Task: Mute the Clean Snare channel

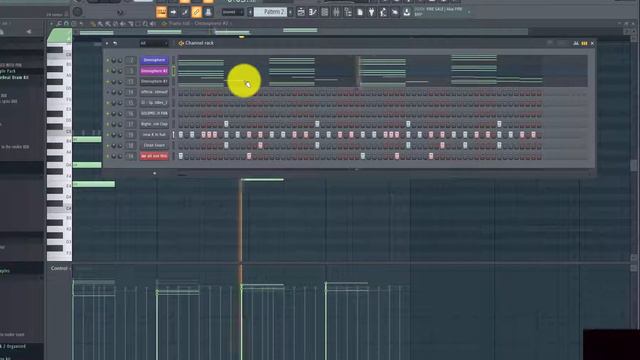Action: (x=108, y=145)
